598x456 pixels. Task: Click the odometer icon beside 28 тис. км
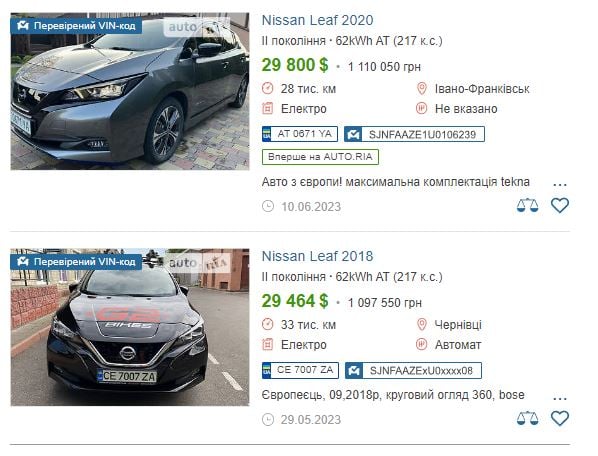(268, 88)
